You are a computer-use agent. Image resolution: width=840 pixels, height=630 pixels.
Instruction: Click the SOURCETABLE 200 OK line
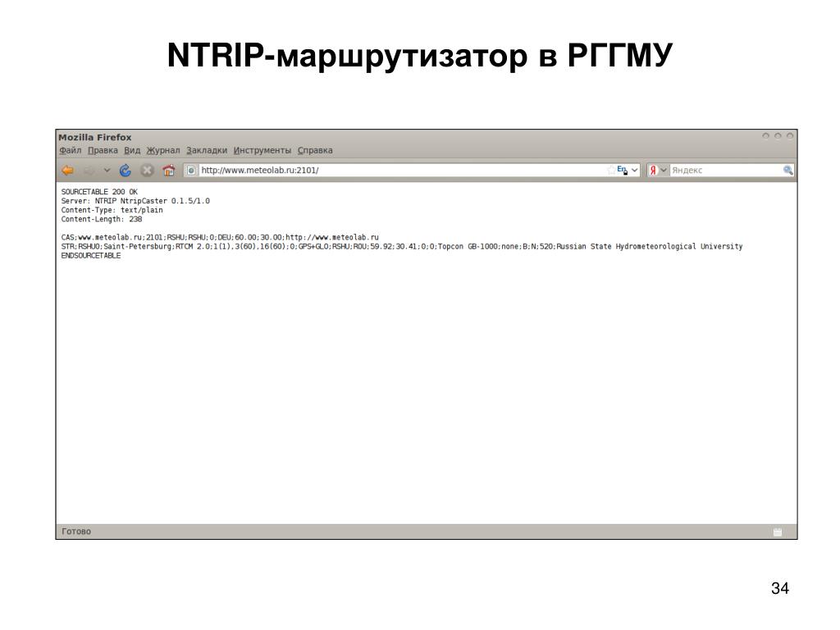99,192
